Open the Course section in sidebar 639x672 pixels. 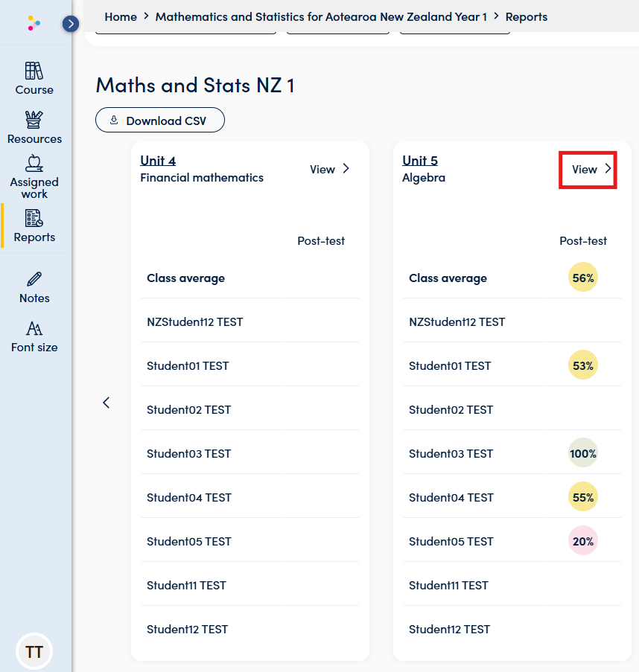coord(34,78)
